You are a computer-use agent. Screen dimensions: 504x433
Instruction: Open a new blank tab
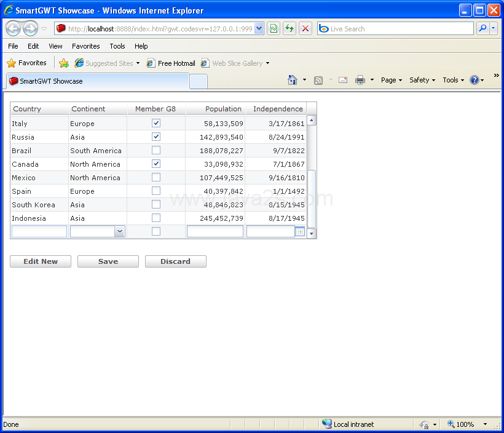pos(199,81)
